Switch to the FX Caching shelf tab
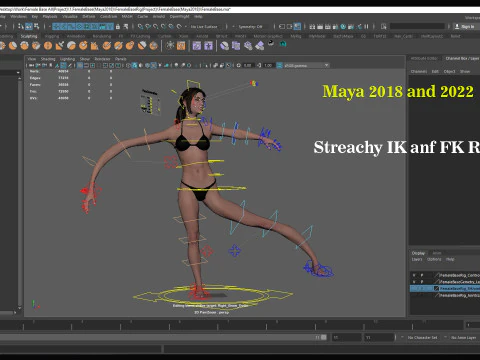 click(140, 36)
